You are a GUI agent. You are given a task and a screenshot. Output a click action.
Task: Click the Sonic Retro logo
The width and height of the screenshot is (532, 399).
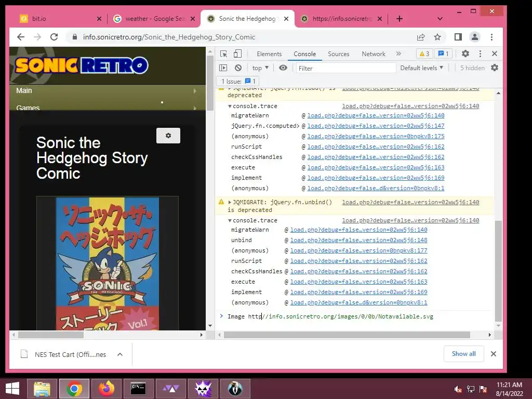coord(82,65)
